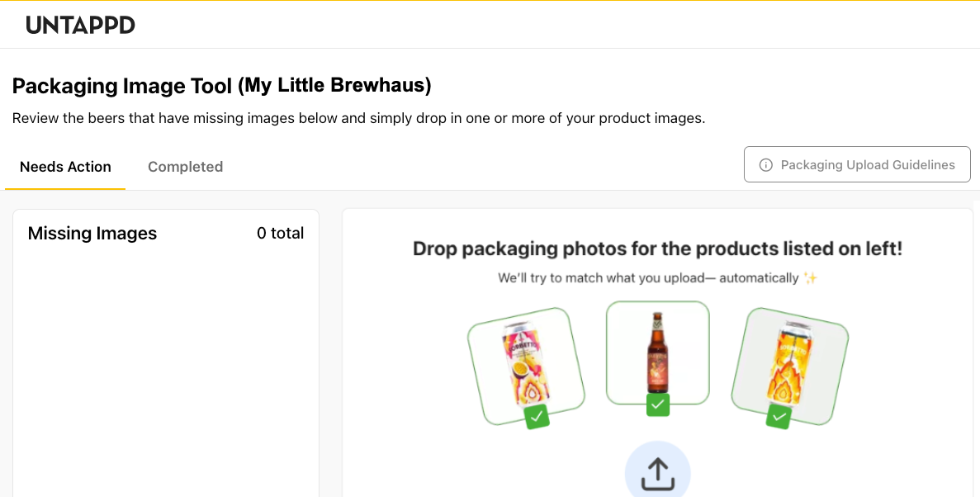
Task: Click the green checkmark under the beer bottle
Action: 657,405
